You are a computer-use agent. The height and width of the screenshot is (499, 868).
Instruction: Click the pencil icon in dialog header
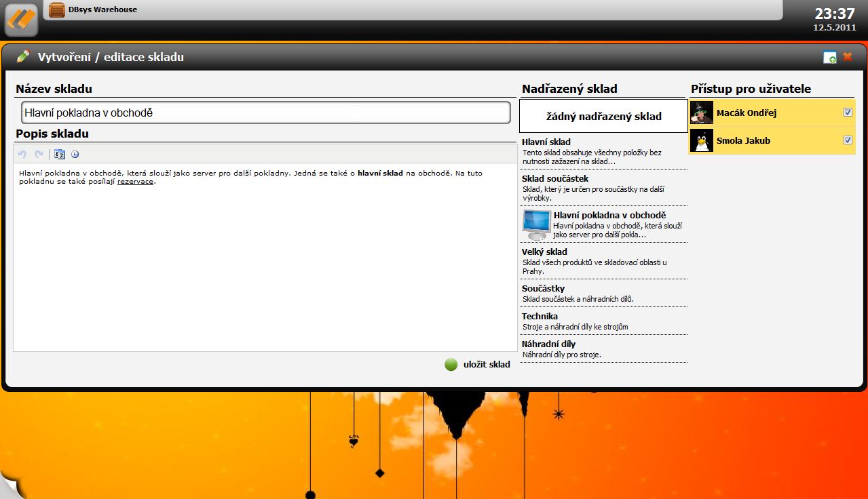coord(23,56)
